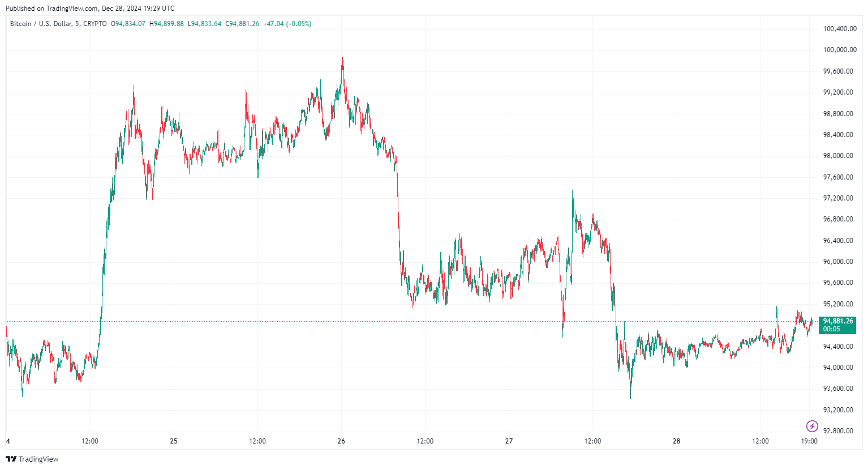The width and height of the screenshot is (868, 469).
Task: Click the 100,000.00 price axis label
Action: tap(840, 50)
